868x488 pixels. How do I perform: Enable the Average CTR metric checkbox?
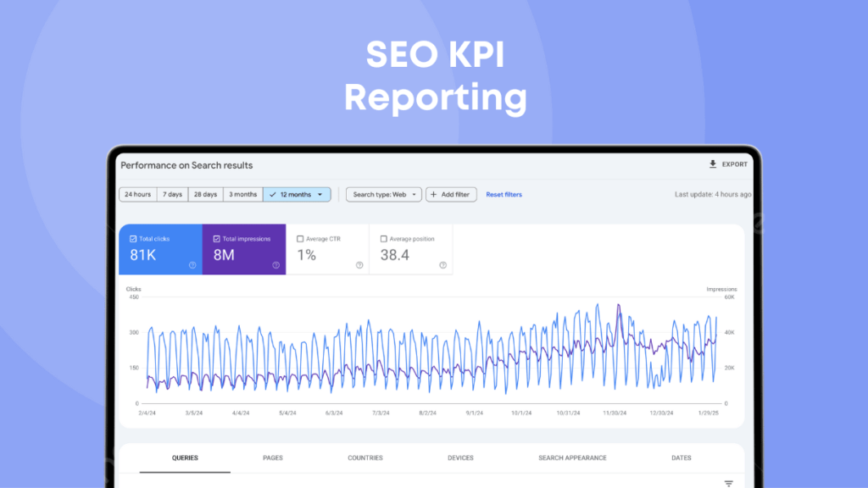(298, 239)
